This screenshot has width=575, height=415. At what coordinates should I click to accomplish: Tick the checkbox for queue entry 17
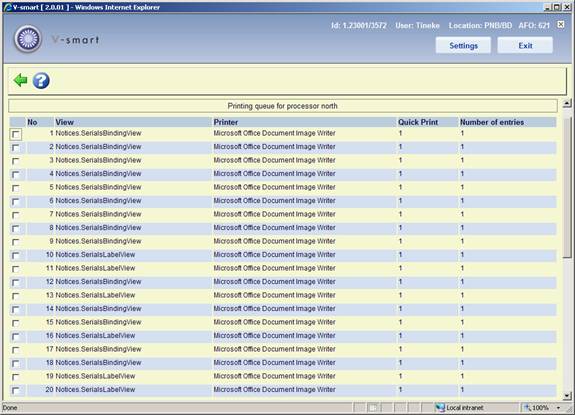16,350
